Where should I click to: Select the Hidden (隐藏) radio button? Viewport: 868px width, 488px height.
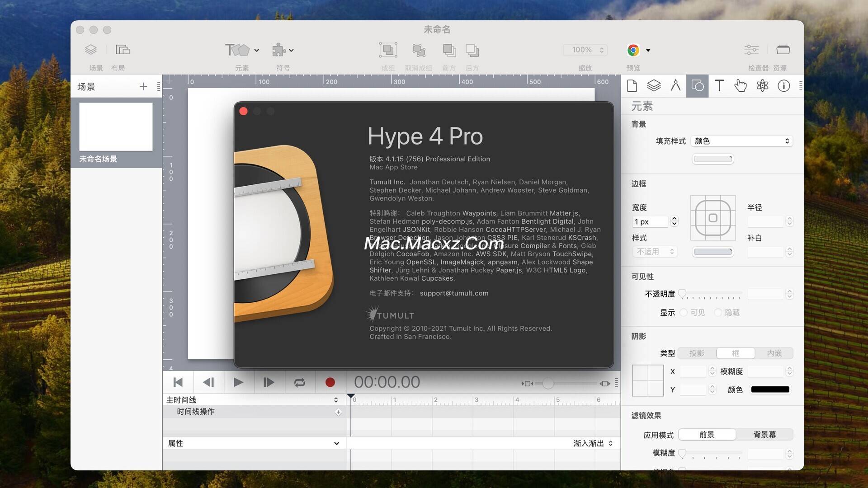coord(717,313)
